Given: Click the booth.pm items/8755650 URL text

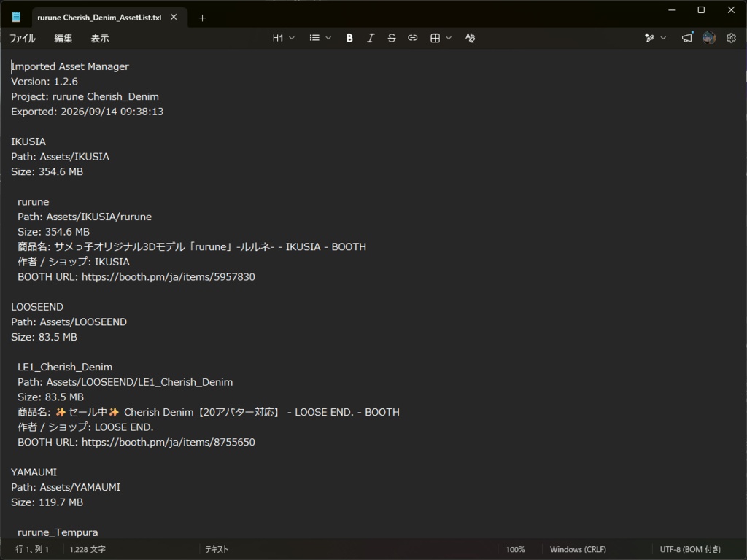Looking at the screenshot, I should tap(169, 443).
